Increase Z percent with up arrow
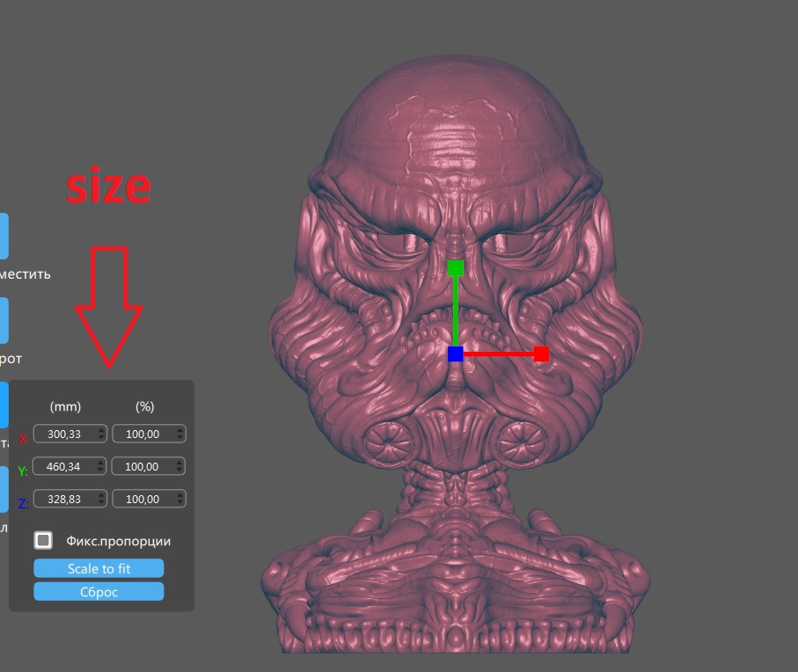798x672 pixels. click(x=180, y=495)
